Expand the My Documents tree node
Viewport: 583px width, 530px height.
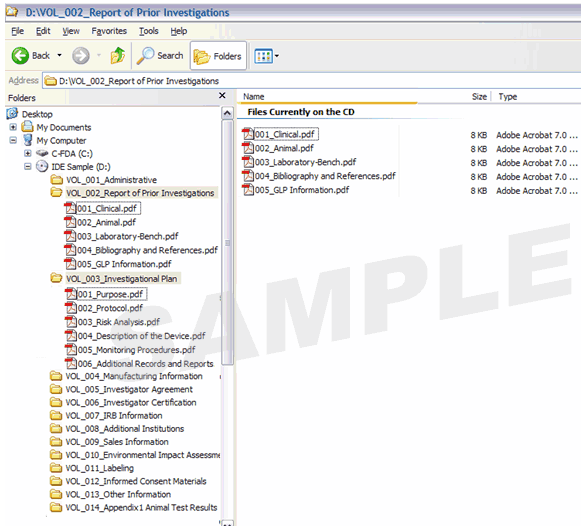point(13,127)
